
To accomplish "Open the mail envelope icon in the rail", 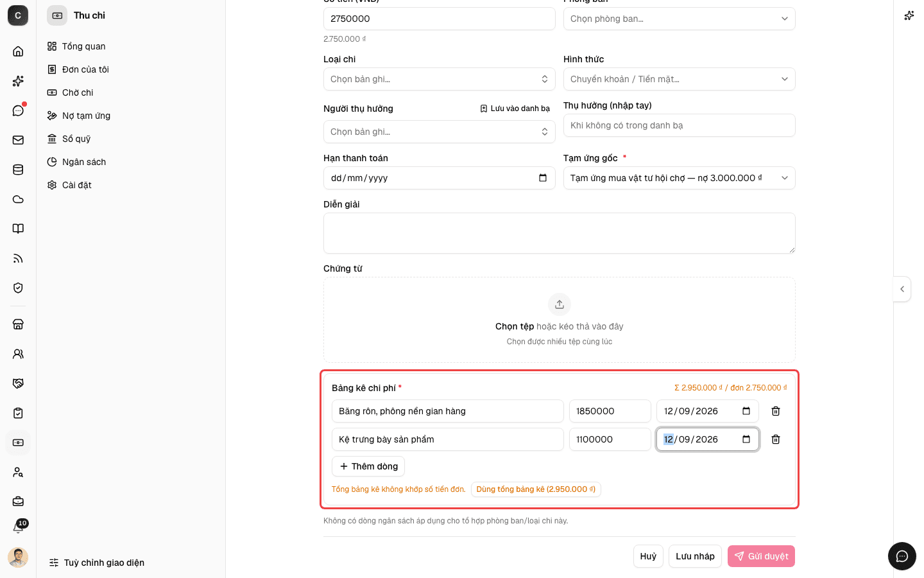I will (18, 140).
